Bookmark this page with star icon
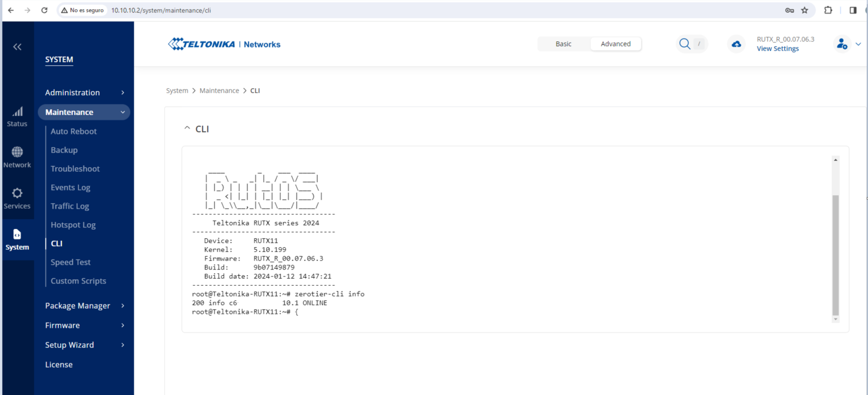Image resolution: width=868 pixels, height=395 pixels. click(805, 11)
